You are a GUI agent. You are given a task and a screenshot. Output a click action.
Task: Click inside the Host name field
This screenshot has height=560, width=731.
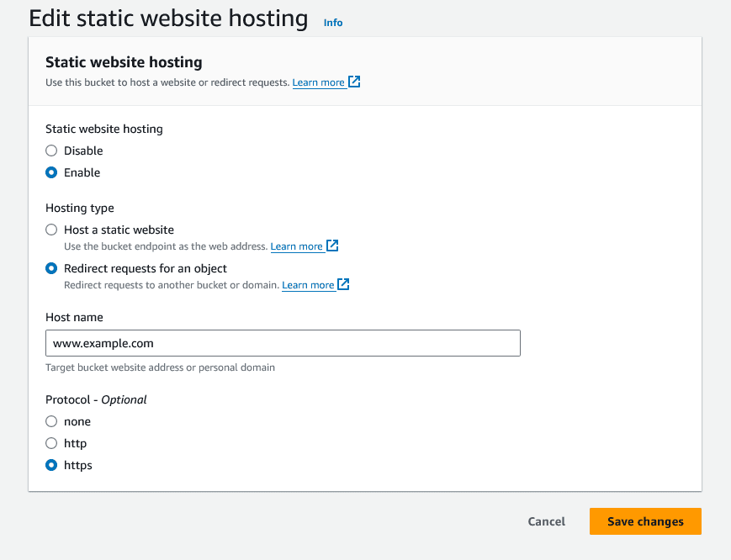click(283, 343)
